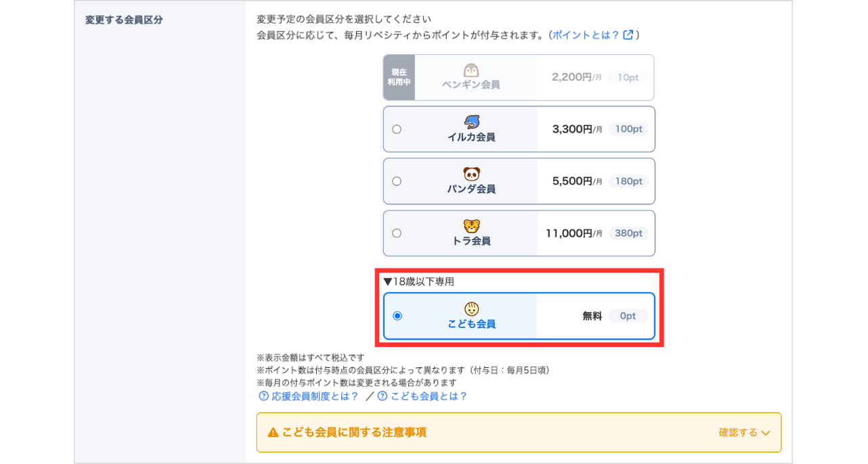
Task: Click the 0pt badge on こども会員
Action: pos(628,315)
